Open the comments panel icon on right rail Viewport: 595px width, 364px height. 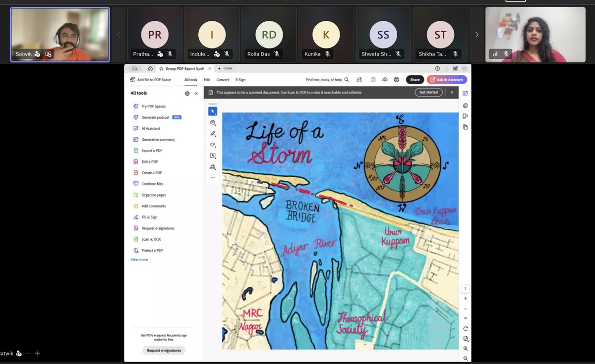tap(465, 105)
